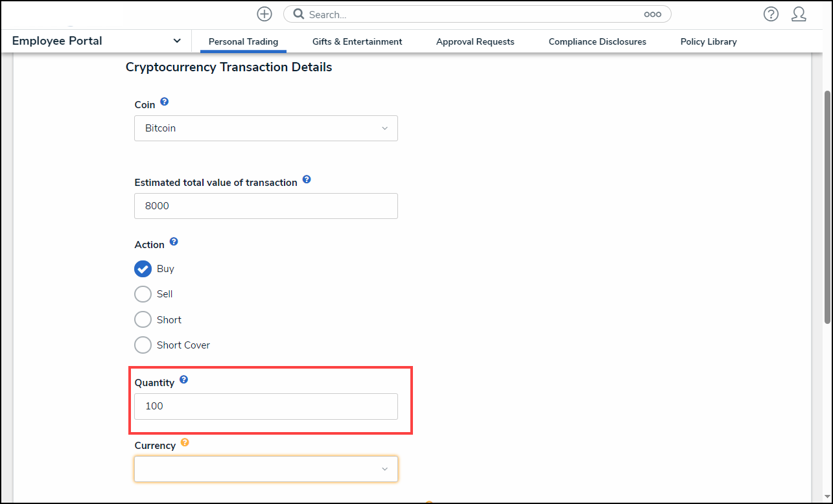This screenshot has height=504, width=833.
Task: Open the Coin dropdown showing Bitcoin
Action: coord(266,128)
